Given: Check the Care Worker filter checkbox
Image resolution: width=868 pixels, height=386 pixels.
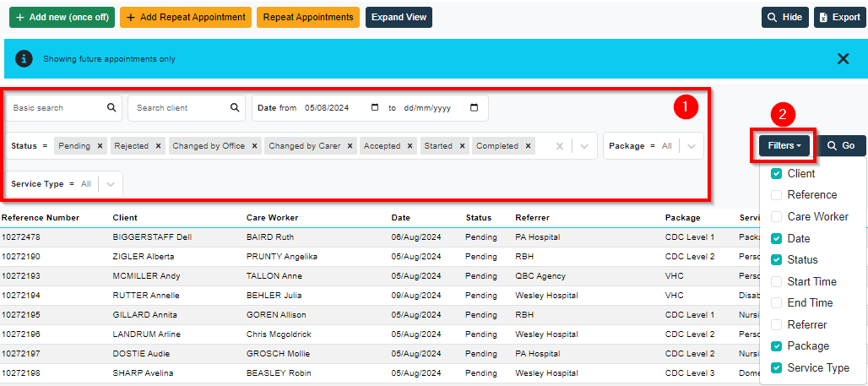Looking at the screenshot, I should point(776,216).
